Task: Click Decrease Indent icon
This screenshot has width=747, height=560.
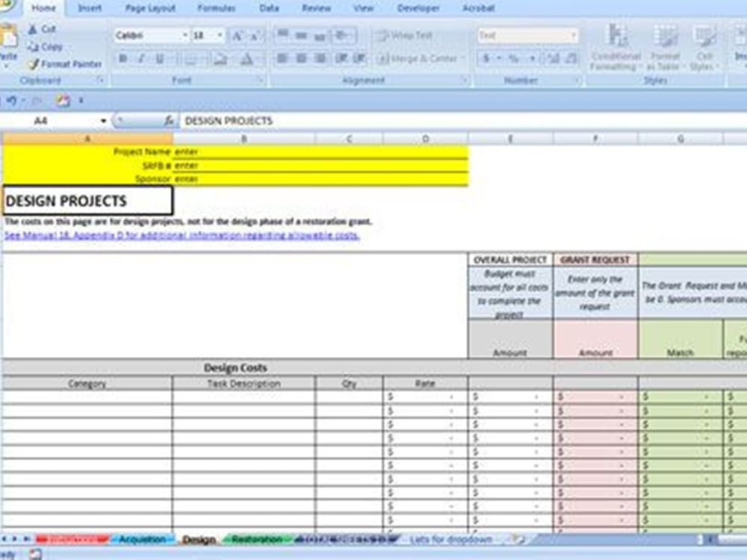Action: [341, 58]
